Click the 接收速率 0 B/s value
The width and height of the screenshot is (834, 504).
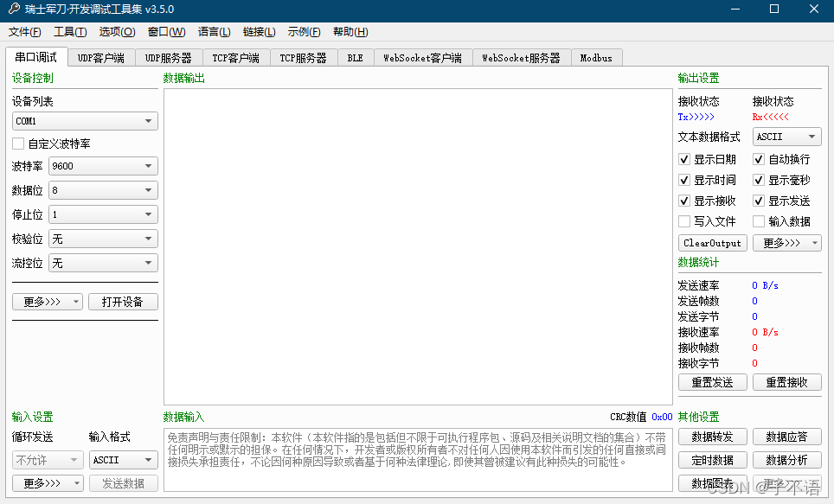point(765,332)
